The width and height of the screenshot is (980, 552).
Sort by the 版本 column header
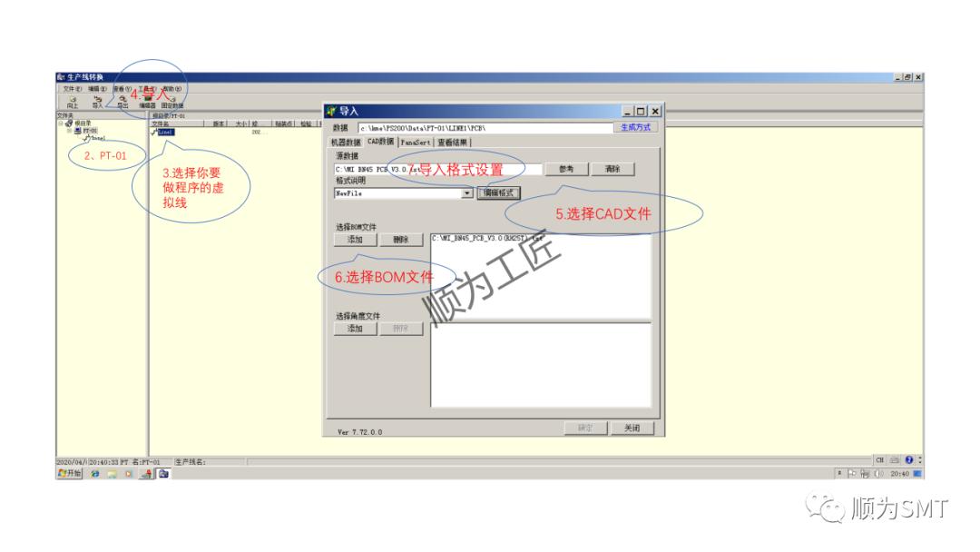point(218,123)
